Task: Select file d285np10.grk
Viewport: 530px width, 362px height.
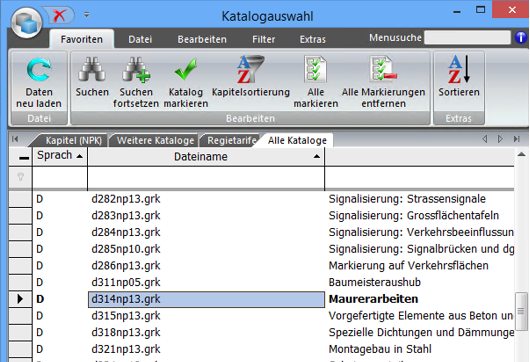Action: click(x=126, y=249)
